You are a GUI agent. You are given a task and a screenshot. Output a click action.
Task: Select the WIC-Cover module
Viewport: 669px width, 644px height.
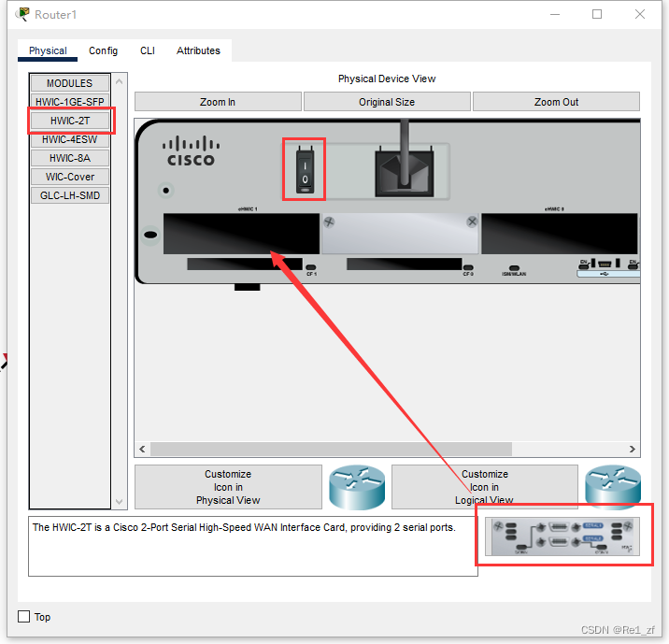pos(69,177)
